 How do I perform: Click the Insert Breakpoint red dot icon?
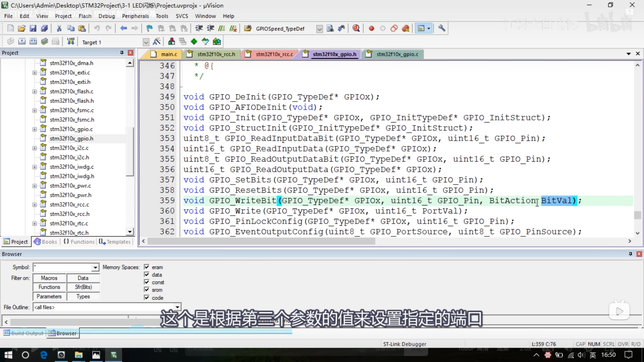371,28
